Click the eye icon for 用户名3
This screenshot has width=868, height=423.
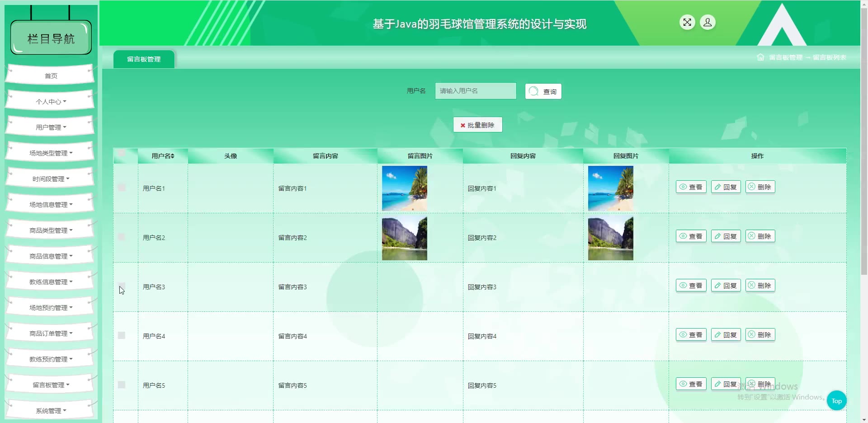683,285
